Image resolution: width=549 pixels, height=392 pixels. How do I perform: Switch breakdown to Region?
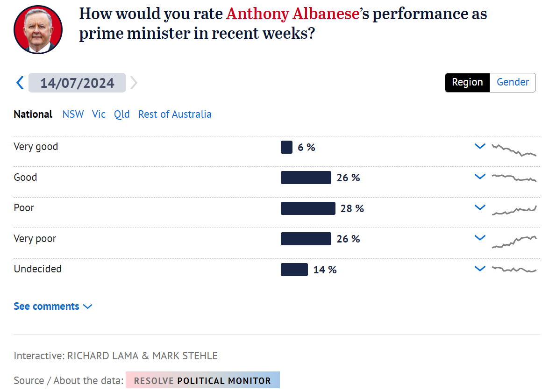click(467, 83)
